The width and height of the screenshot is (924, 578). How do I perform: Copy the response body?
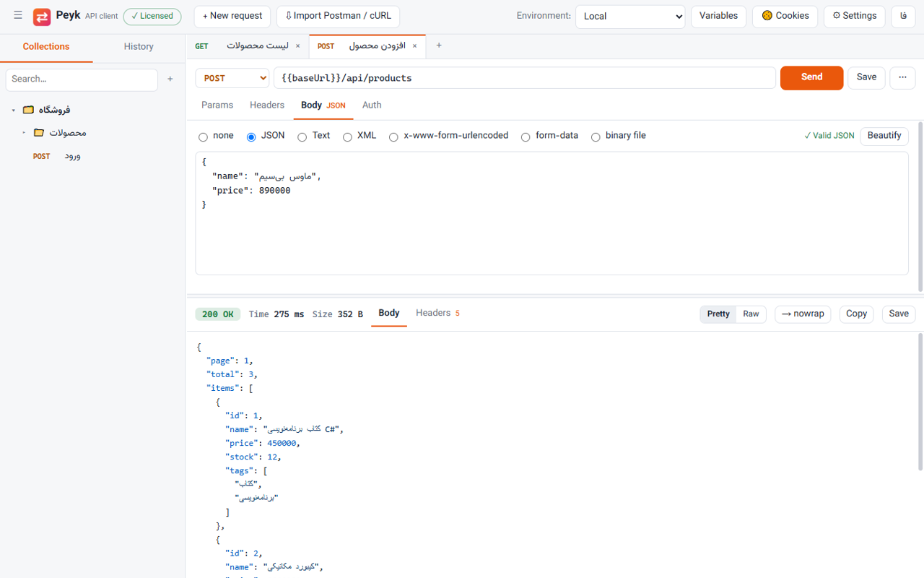[856, 314]
